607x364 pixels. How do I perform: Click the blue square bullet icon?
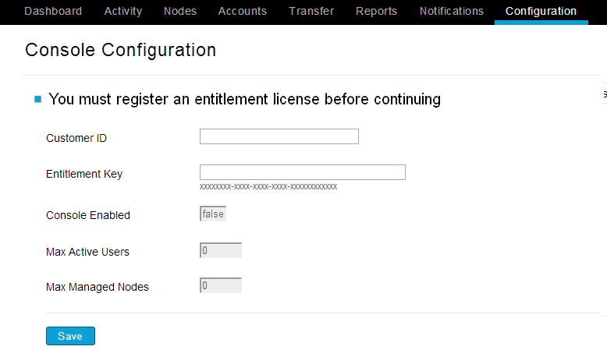[38, 100]
